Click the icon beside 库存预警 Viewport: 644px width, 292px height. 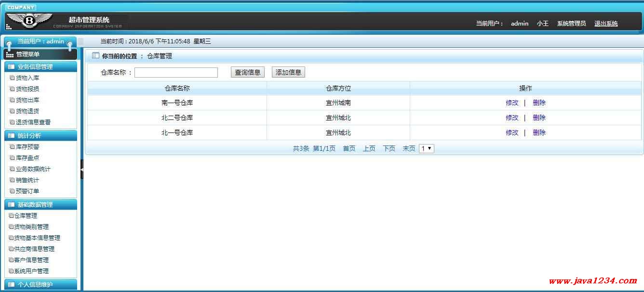point(12,146)
